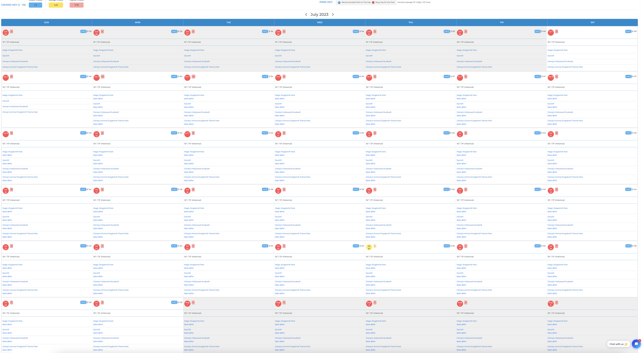Click the WED column header

[320, 23]
